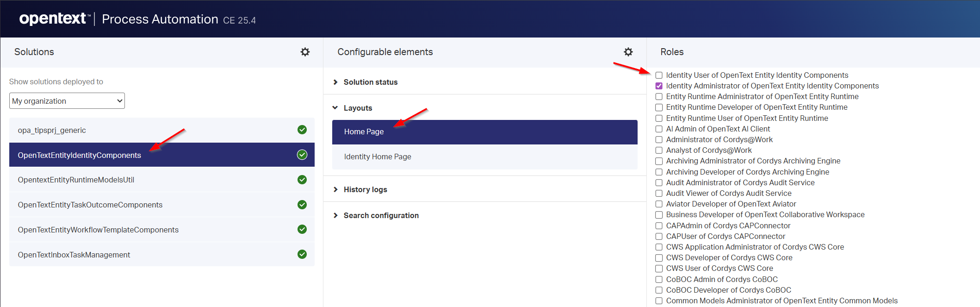Screen dimensions: 980x307
Task: Click green checkmark next to OpentextEntityRuntimeModelsUtil
Action: pos(302,180)
